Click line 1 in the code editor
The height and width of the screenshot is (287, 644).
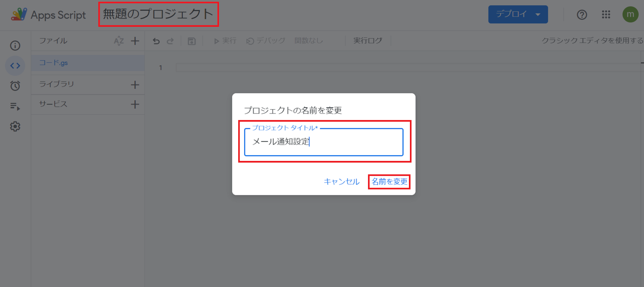click(x=408, y=68)
